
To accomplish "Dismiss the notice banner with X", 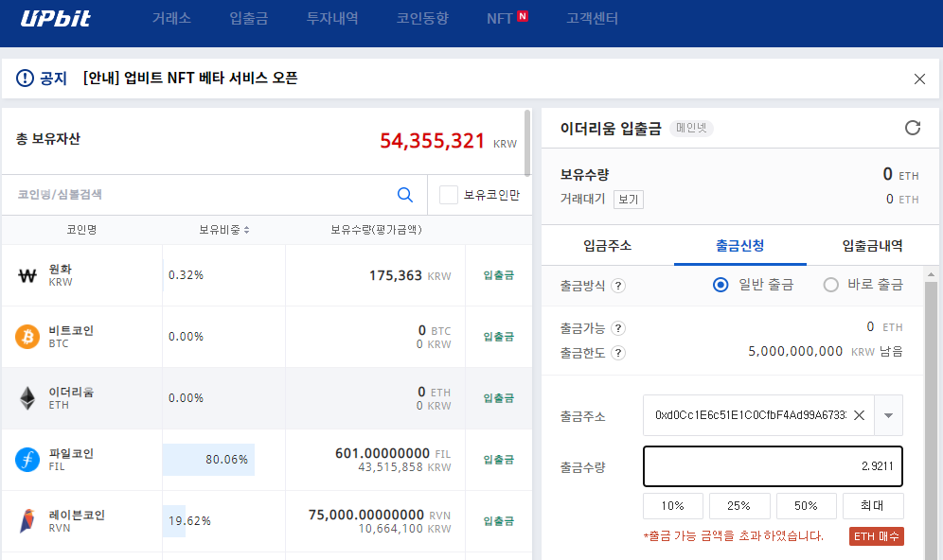I will click(x=919, y=79).
